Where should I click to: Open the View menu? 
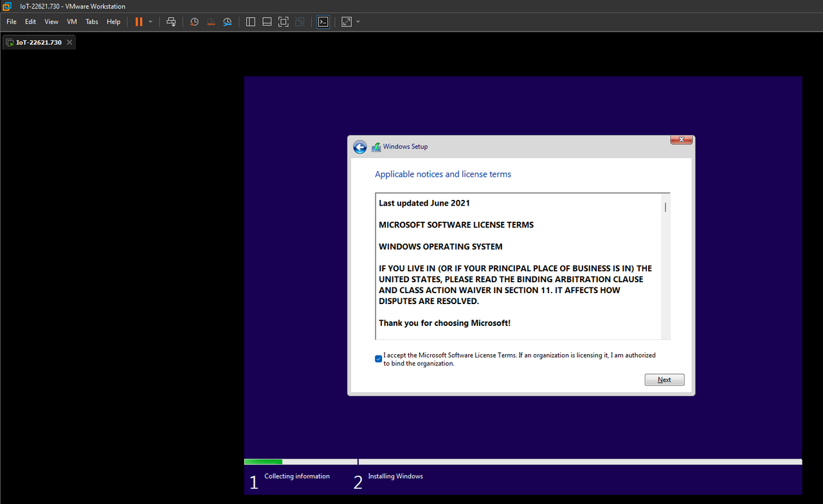pos(51,22)
